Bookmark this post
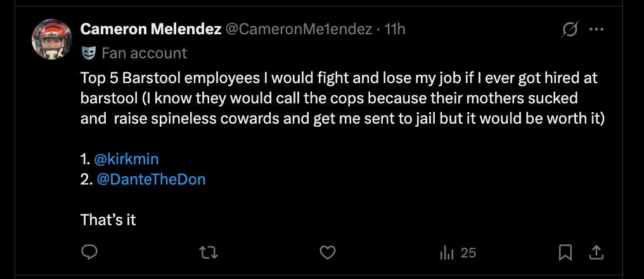 pyautogui.click(x=565, y=253)
